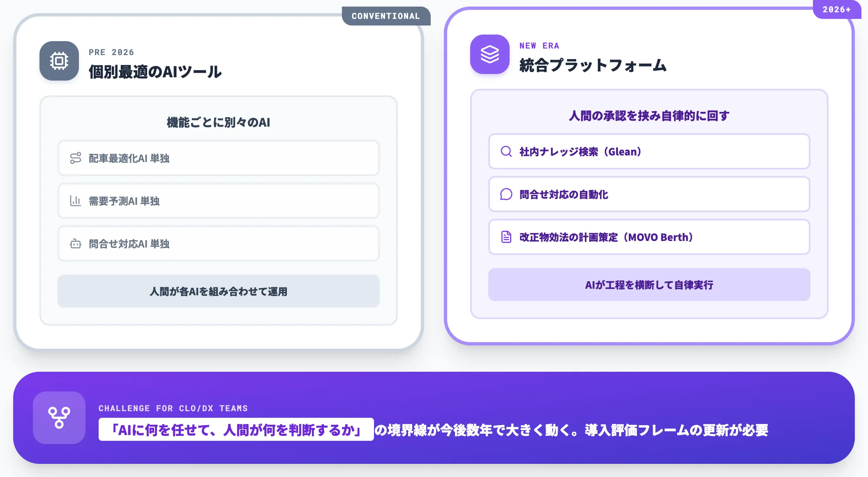Click the bar chart icon beside 需要予測AI 単独

click(x=76, y=201)
